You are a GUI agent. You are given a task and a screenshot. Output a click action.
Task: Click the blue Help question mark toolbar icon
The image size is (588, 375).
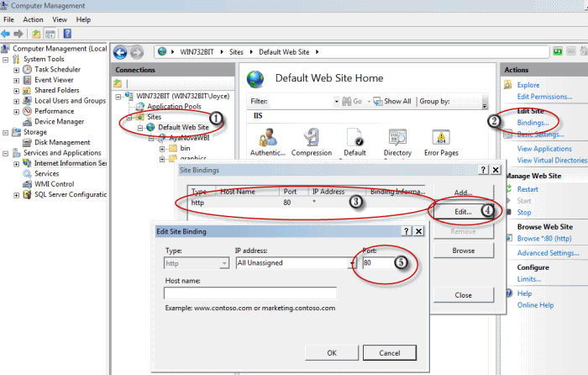[x=67, y=34]
